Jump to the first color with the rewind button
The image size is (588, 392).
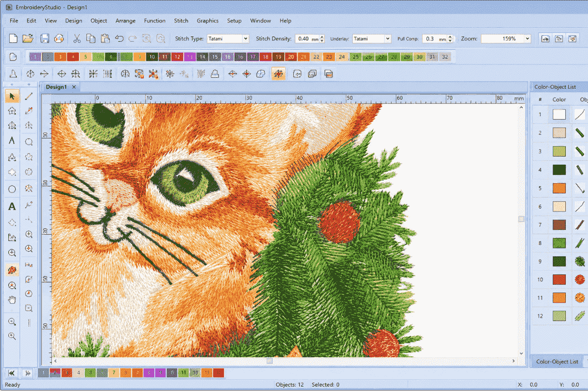[12, 373]
